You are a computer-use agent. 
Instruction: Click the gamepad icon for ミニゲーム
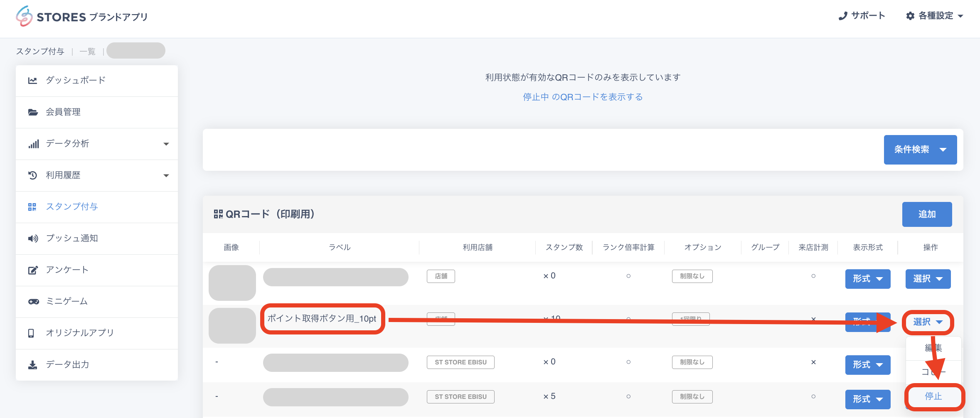tap(33, 302)
